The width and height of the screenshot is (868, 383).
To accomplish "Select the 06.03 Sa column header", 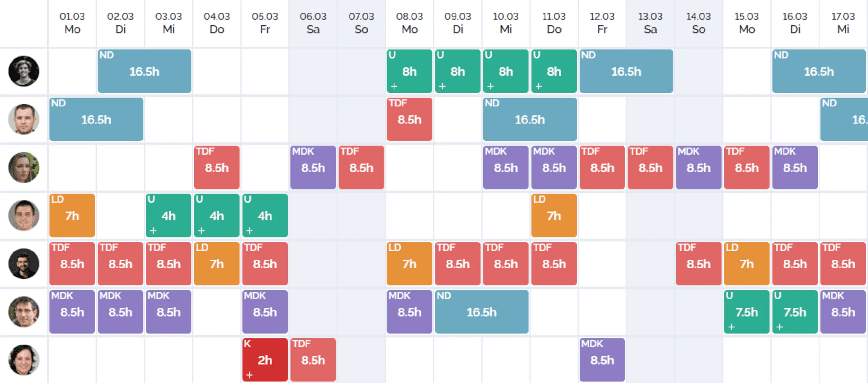I will (313, 23).
